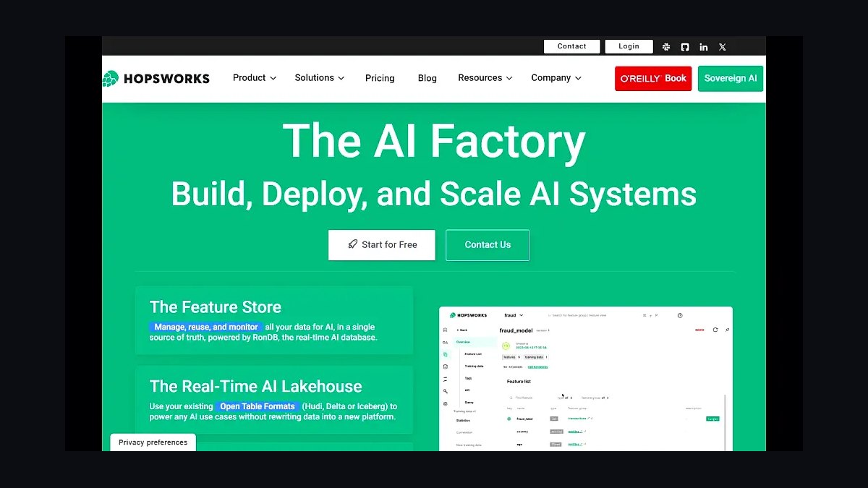868x488 pixels.
Task: Click the rocket icon on Start for Free
Action: click(352, 244)
